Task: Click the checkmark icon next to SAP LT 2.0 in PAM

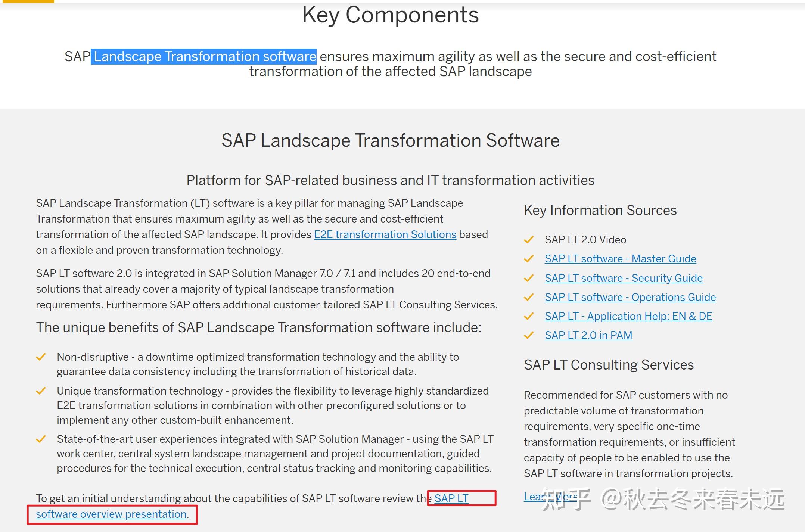Action: point(529,336)
